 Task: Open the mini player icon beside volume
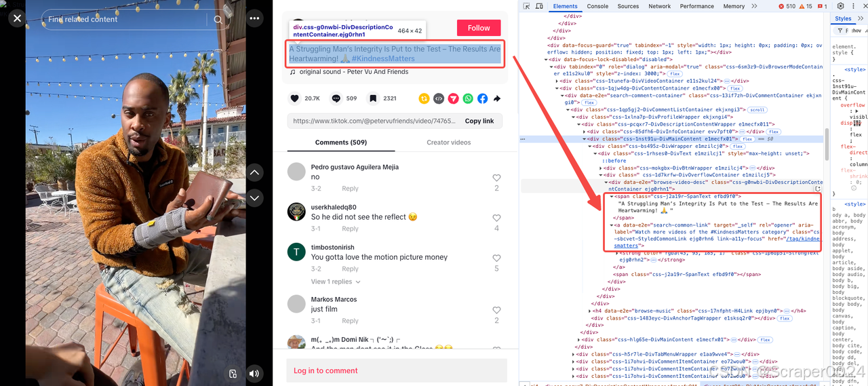coord(233,373)
